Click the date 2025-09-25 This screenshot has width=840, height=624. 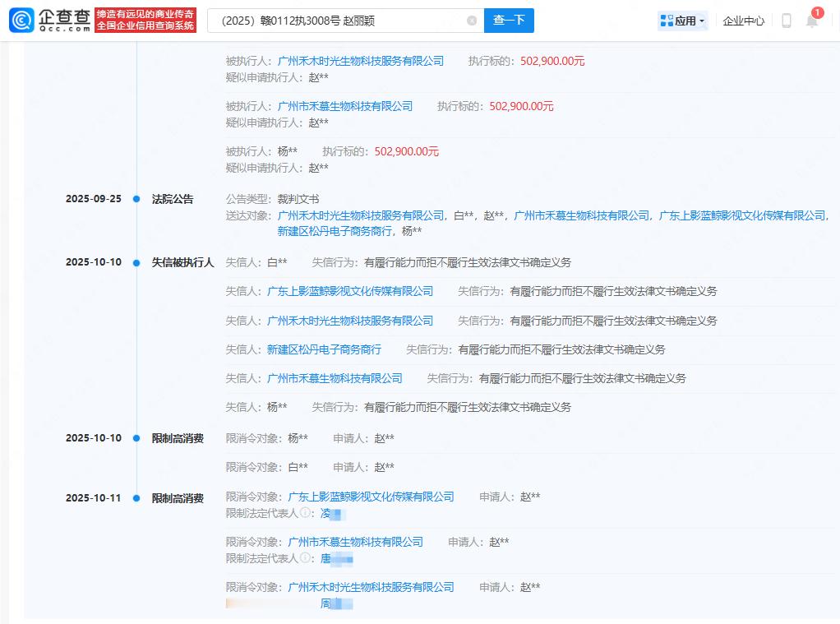click(x=94, y=199)
